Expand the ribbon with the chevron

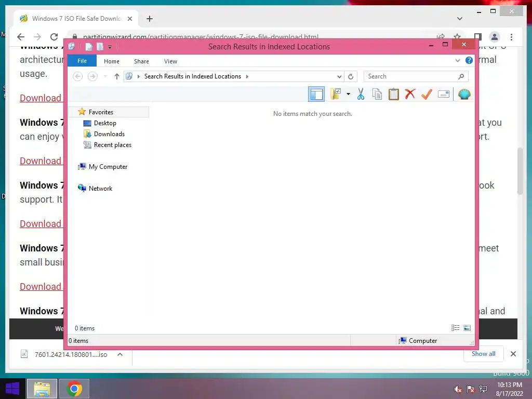(457, 60)
